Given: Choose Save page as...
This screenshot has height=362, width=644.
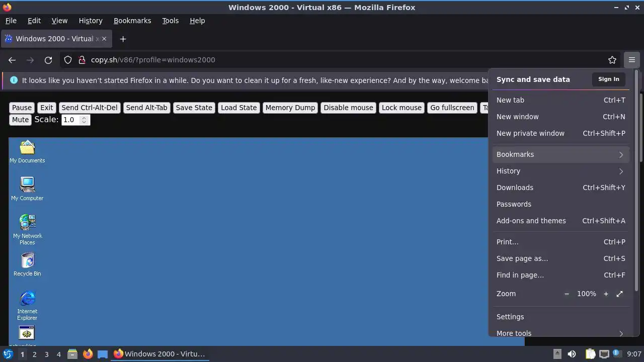Looking at the screenshot, I should coord(560,258).
